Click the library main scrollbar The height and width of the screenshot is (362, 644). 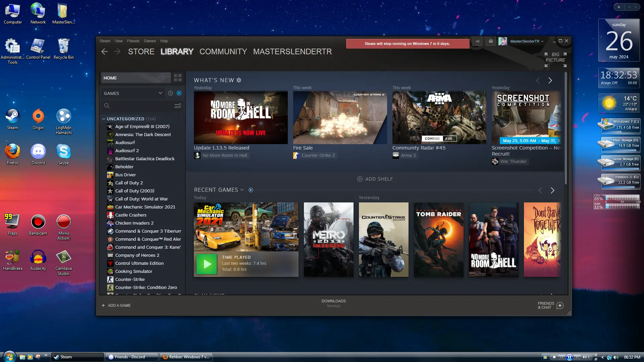coord(566,127)
